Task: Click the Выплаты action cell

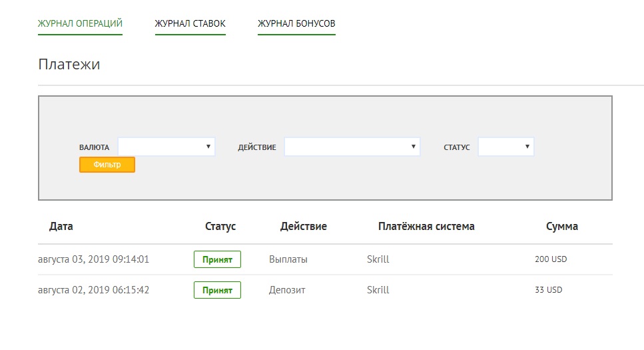Action: coord(288,259)
